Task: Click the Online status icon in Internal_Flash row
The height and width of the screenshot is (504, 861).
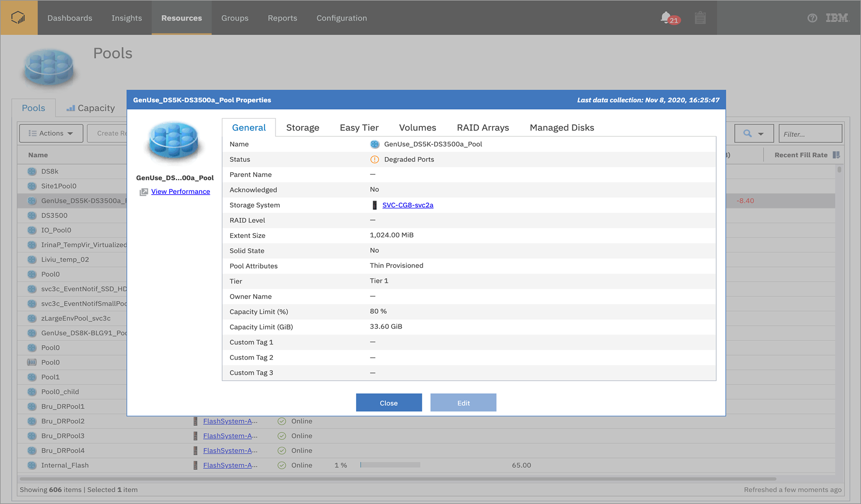Action: coord(282,465)
